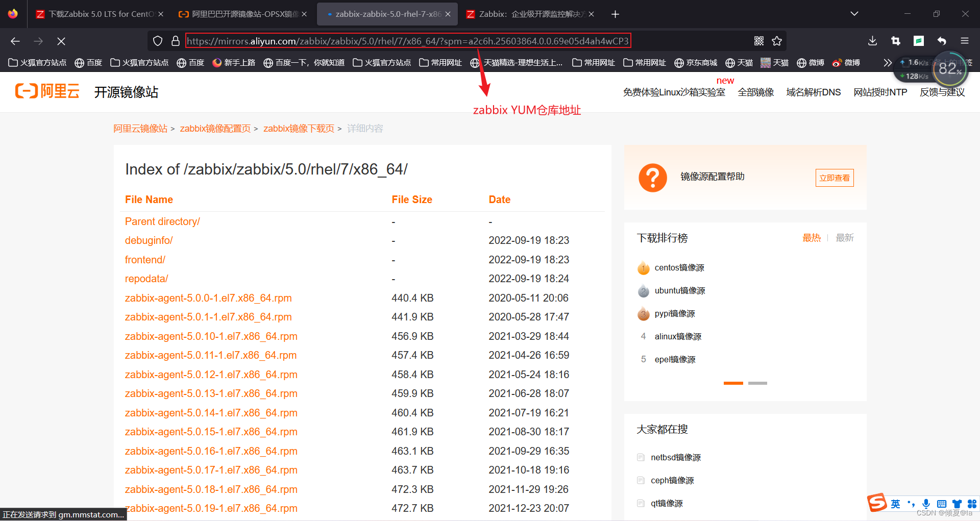Download zabbix-agent-5.0.16-1.el7.x86_64.rpm
Screen dimensions: 980x521
pos(211,451)
